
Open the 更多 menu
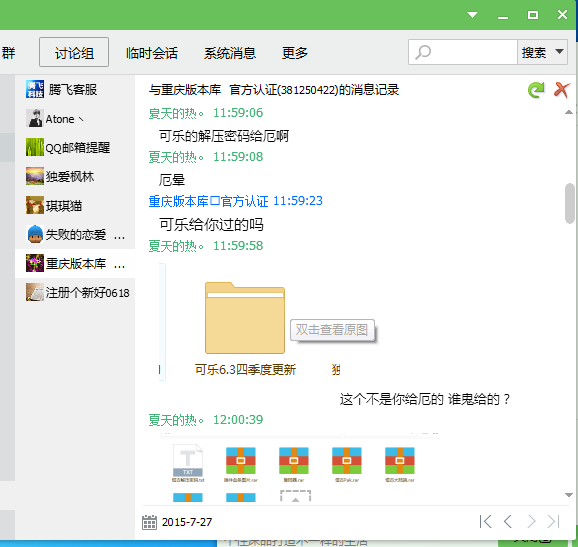tap(295, 53)
